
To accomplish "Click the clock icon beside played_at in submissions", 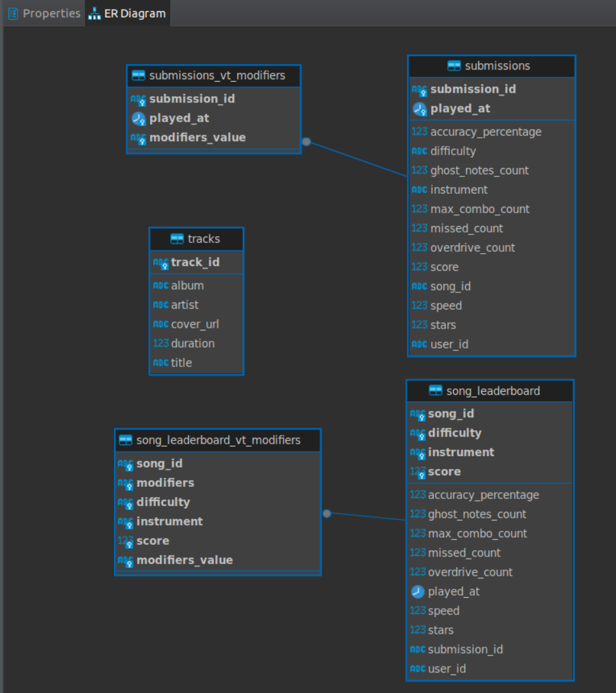I will click(x=419, y=109).
